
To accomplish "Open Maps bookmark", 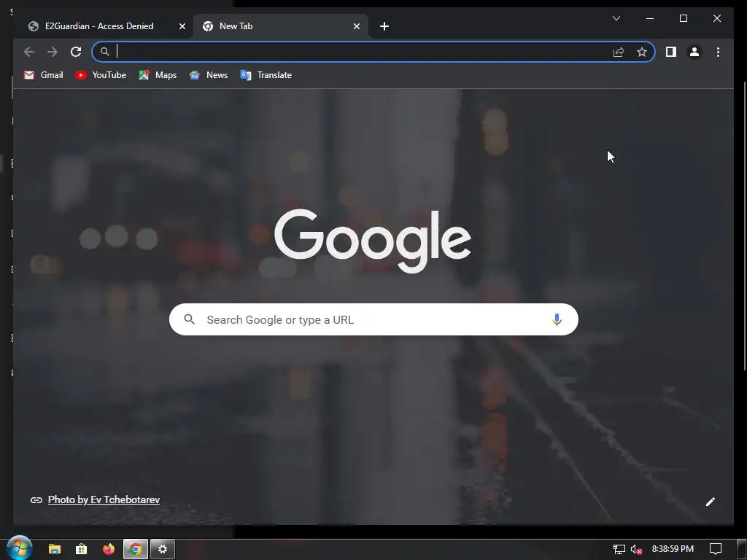I will click(158, 75).
